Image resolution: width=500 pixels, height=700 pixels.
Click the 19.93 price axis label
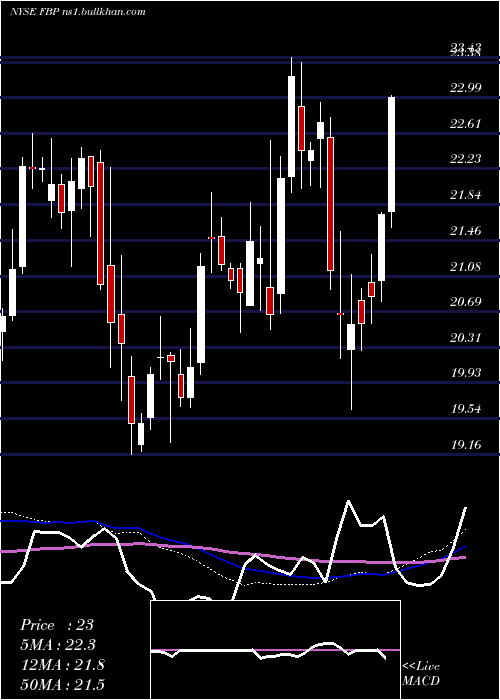[466, 373]
